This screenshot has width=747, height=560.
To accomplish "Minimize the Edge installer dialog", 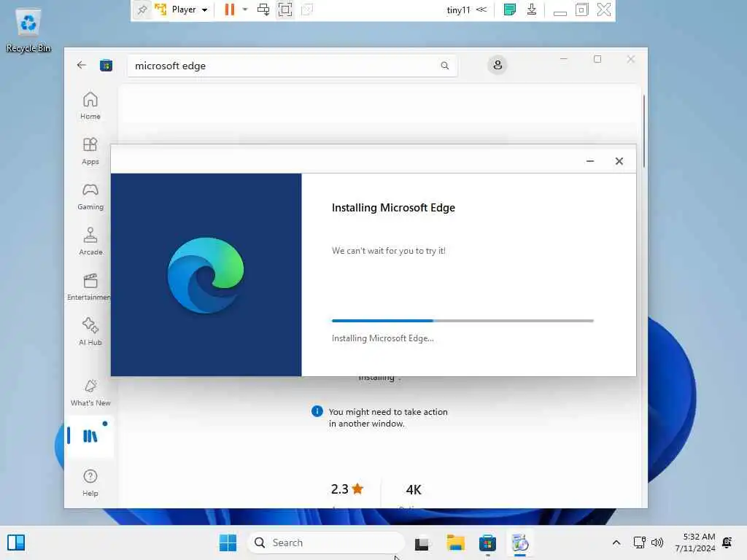I will pyautogui.click(x=589, y=161).
